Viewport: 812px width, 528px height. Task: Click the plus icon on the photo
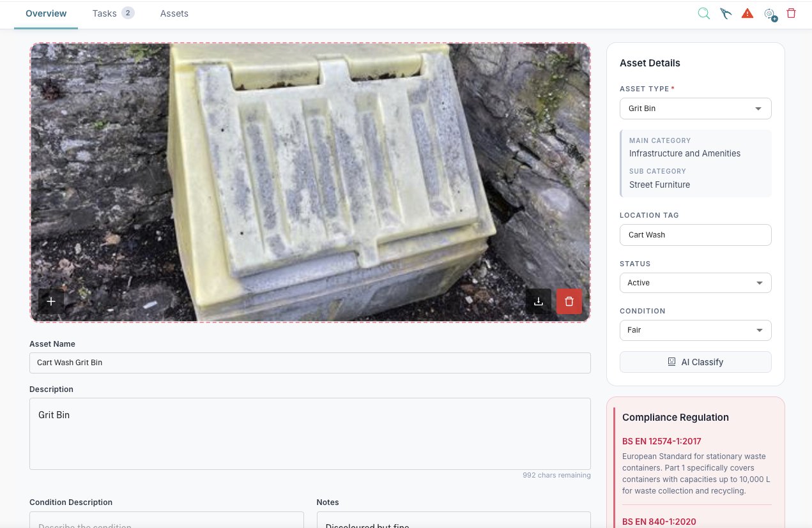tap(51, 301)
